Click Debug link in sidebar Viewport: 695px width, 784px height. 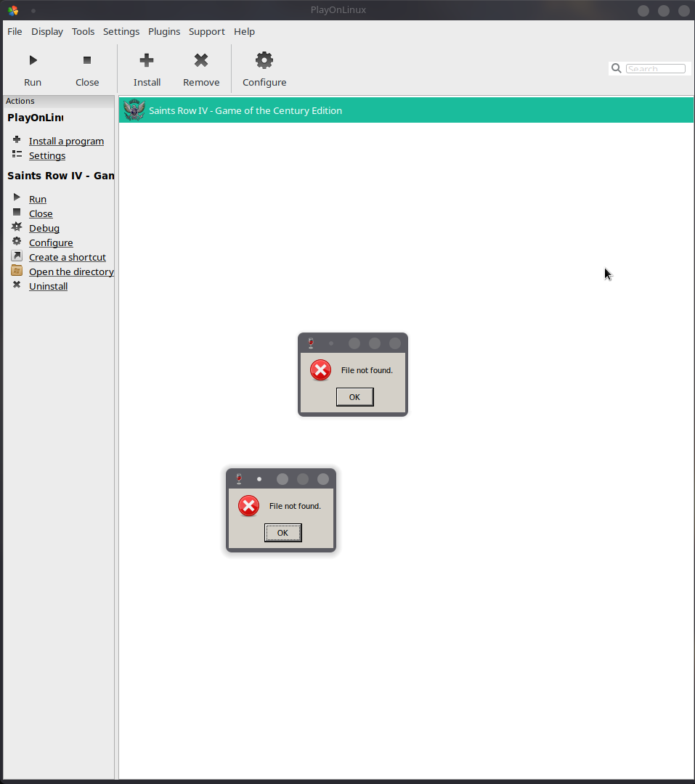pos(44,228)
